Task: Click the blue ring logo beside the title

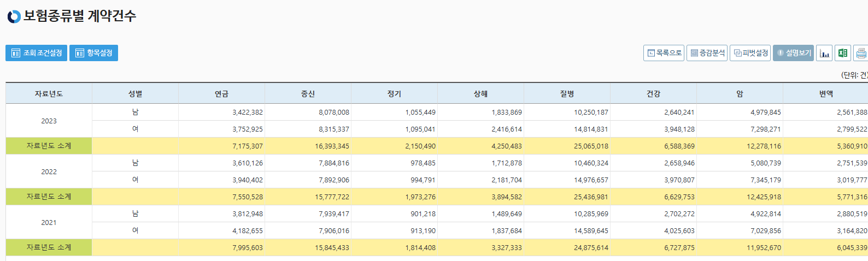Action: (14, 16)
